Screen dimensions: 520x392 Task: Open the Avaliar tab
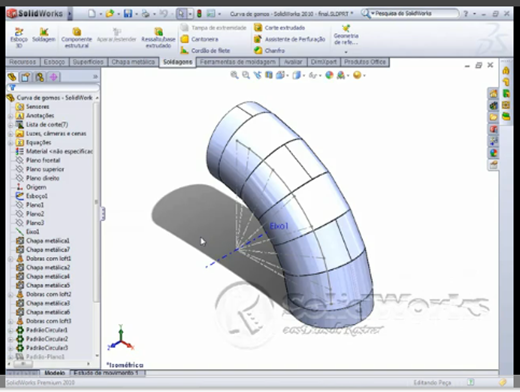coord(293,62)
